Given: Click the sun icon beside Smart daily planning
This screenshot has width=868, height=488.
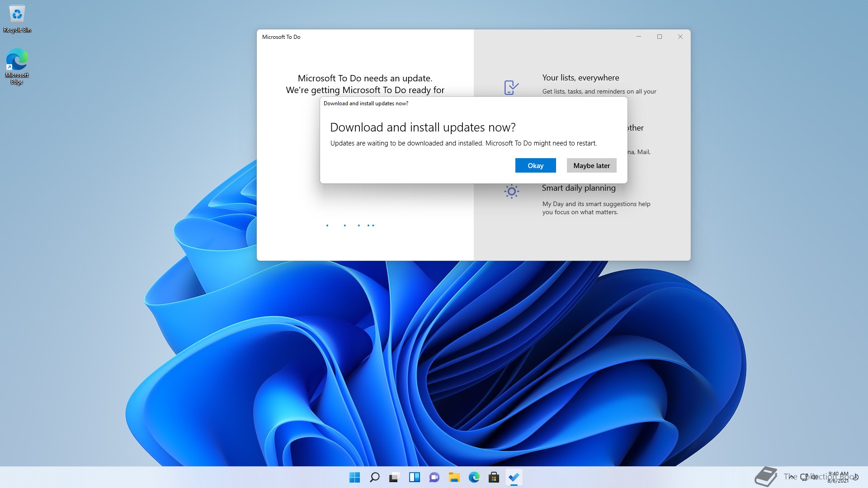Looking at the screenshot, I should tap(511, 192).
